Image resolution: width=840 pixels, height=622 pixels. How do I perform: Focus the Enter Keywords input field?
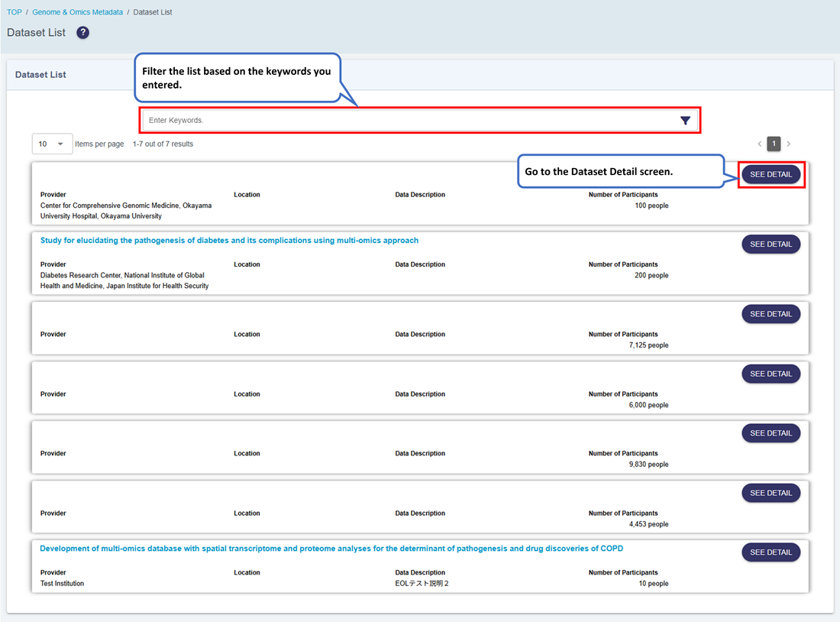(x=410, y=121)
